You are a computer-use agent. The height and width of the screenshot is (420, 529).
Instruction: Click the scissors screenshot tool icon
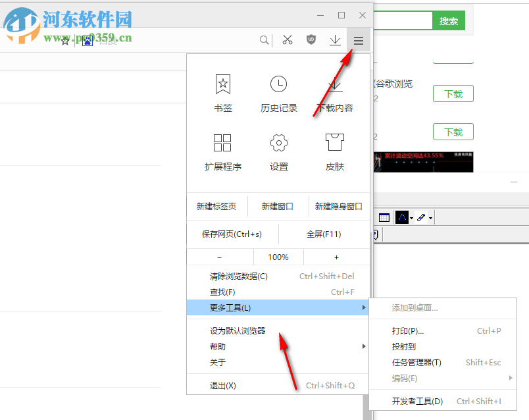tap(288, 39)
